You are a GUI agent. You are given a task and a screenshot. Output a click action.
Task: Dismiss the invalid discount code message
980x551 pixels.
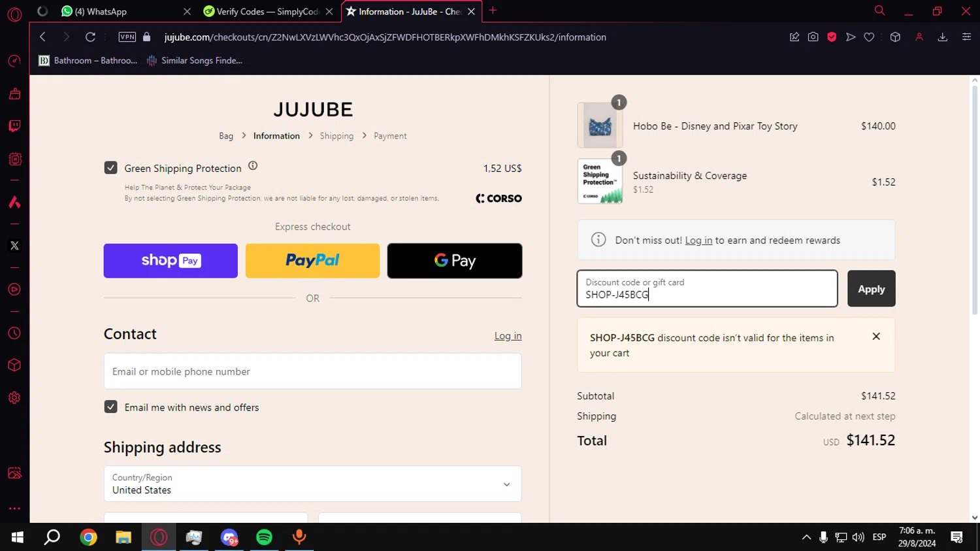[x=876, y=337]
